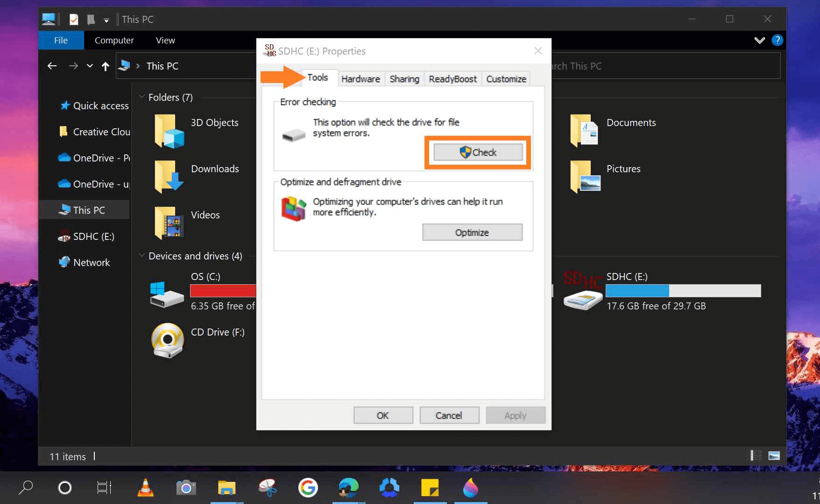This screenshot has height=504, width=820.
Task: Click the Optimize button
Action: pyautogui.click(x=472, y=232)
